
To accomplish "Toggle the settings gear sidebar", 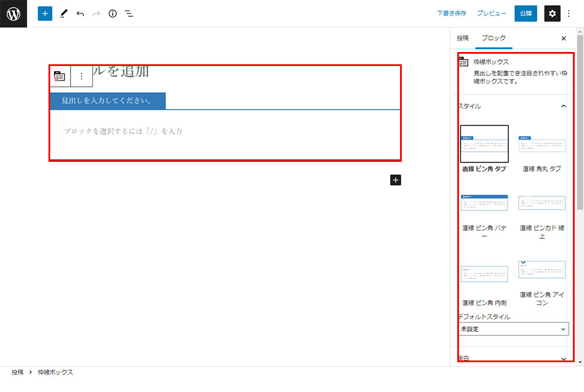I will coord(552,13).
